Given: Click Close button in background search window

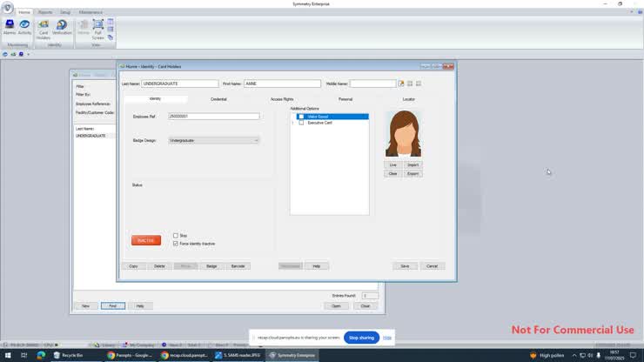Looking at the screenshot, I should pos(366,306).
